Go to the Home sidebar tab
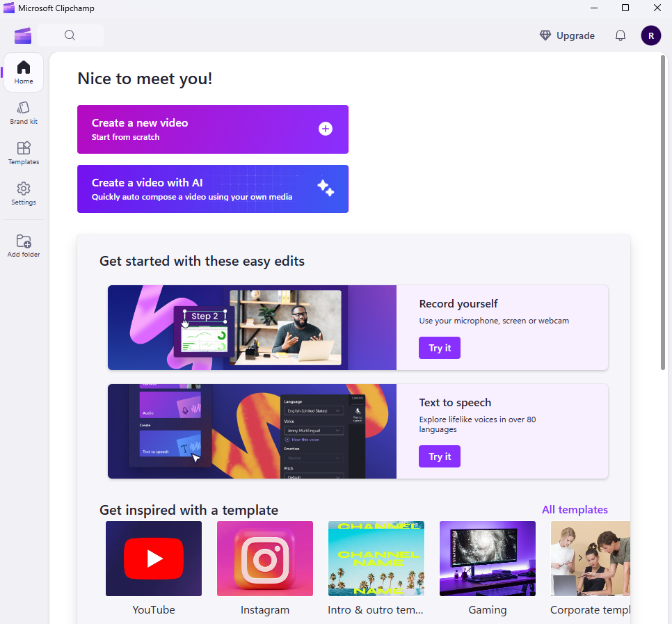 tap(24, 72)
